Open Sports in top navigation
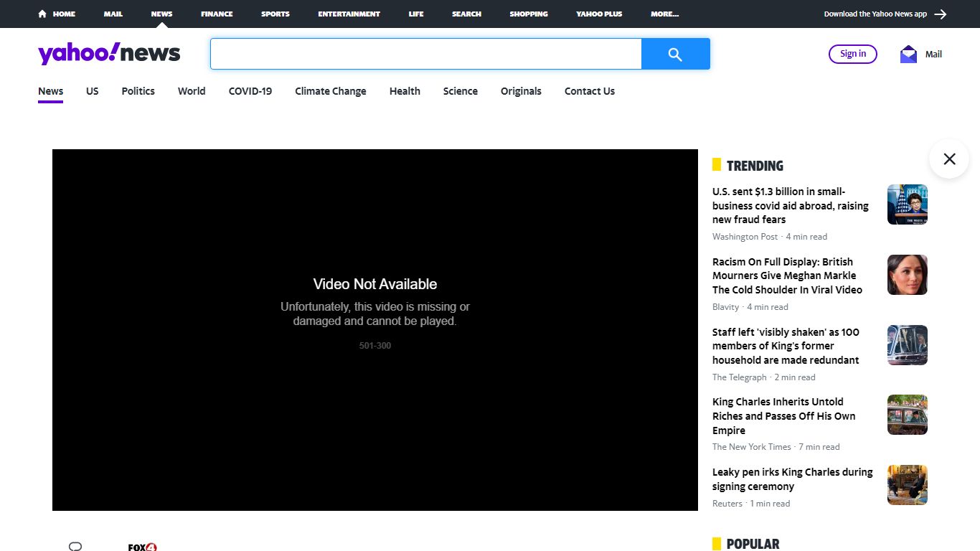The height and width of the screenshot is (551, 980). coord(275,14)
